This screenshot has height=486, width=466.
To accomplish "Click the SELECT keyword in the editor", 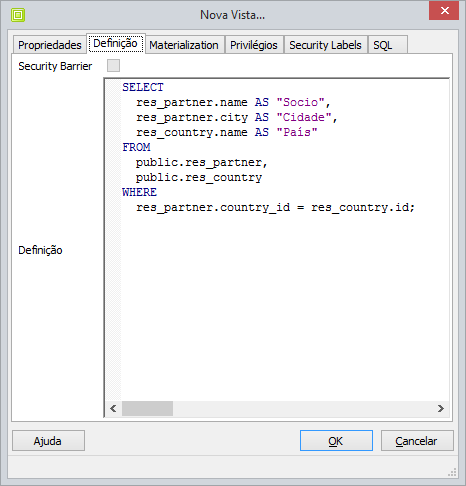I will click(x=143, y=87).
